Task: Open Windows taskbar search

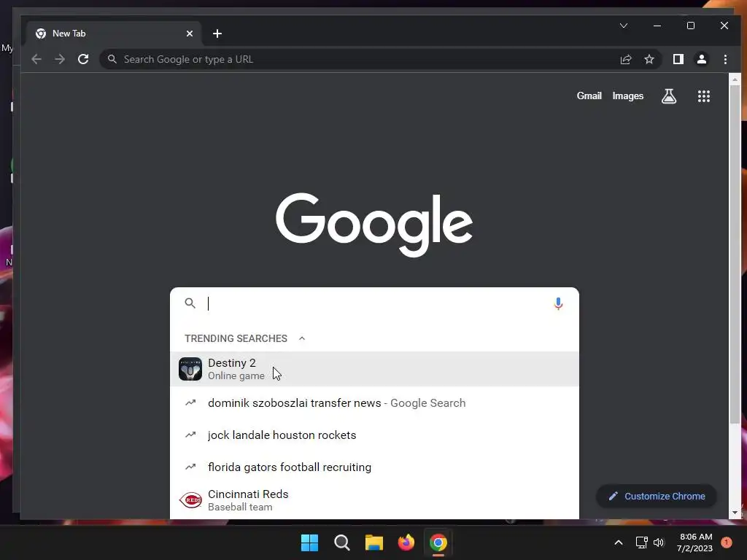Action: (341, 542)
